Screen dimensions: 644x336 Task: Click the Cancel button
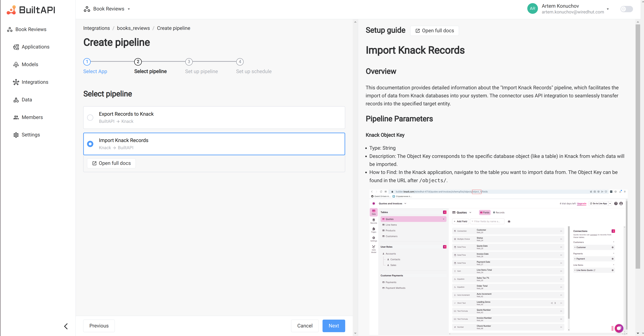[305, 326]
